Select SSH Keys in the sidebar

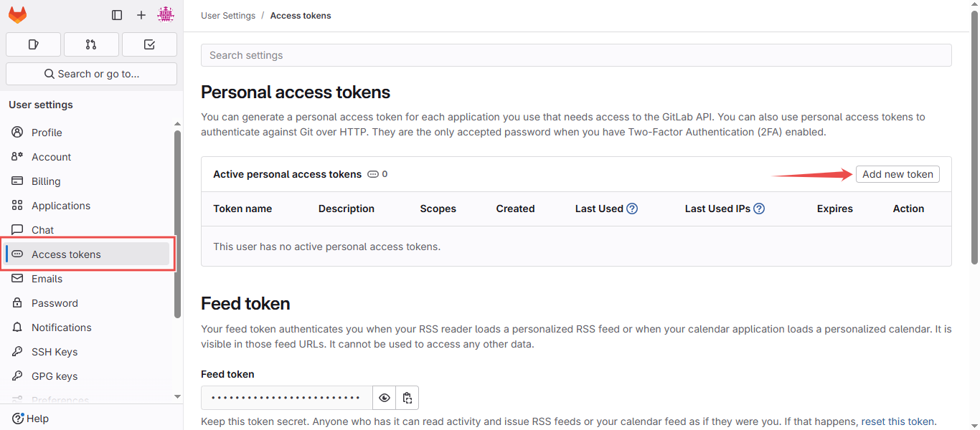pyautogui.click(x=55, y=351)
